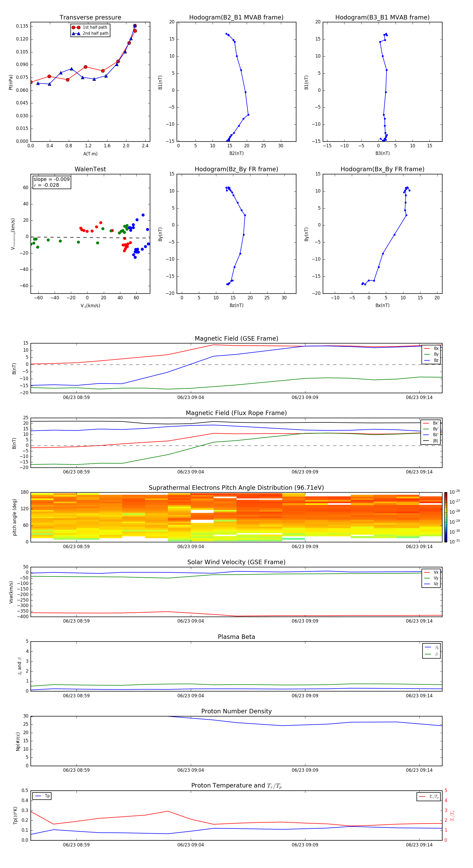Click the "Hodogram(Bx_By FR frame)" title
This screenshot has height=868, width=473.
[x=382, y=169]
